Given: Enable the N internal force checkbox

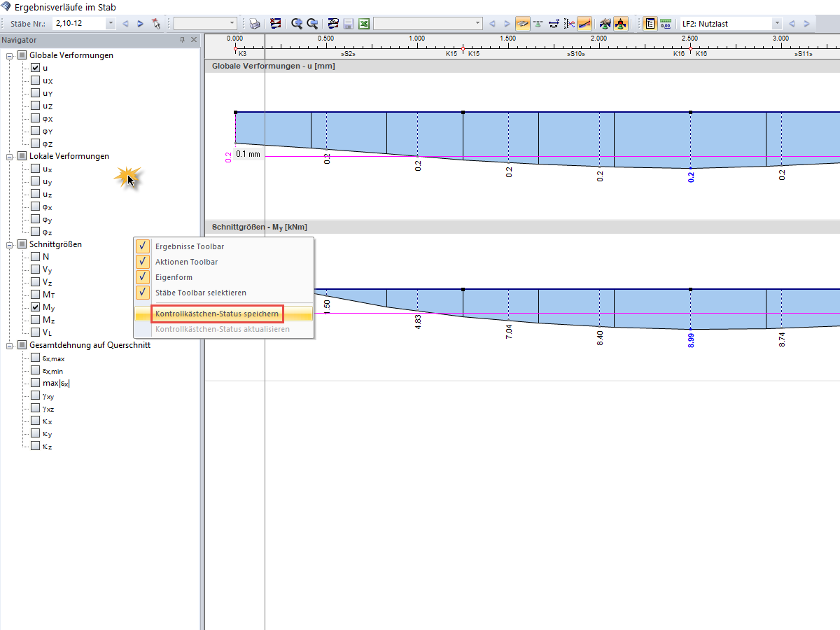Looking at the screenshot, I should click(35, 257).
